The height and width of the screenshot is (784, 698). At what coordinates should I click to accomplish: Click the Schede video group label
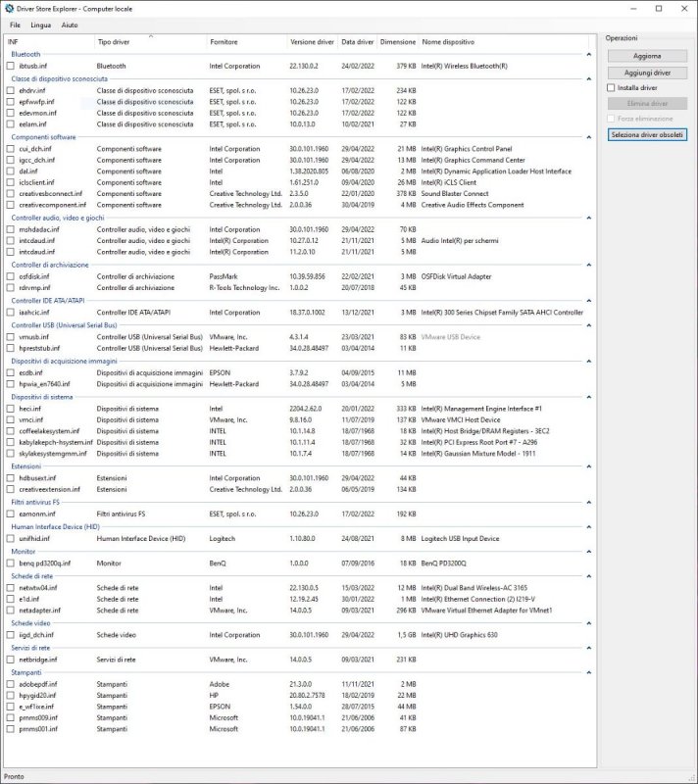tap(30, 623)
